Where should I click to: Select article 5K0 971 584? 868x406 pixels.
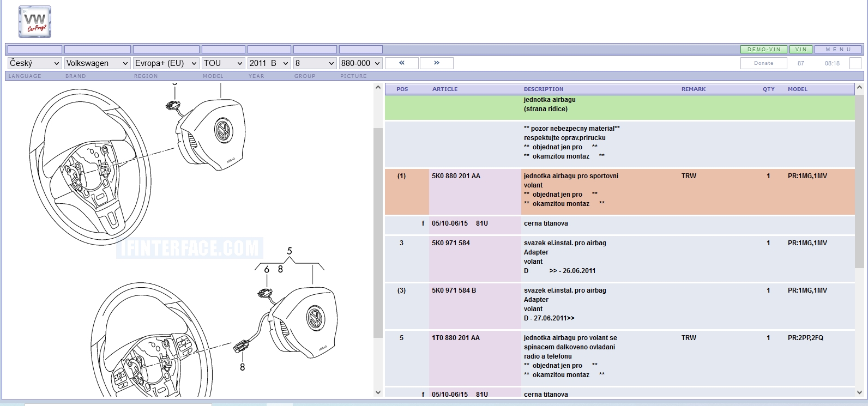(x=451, y=243)
